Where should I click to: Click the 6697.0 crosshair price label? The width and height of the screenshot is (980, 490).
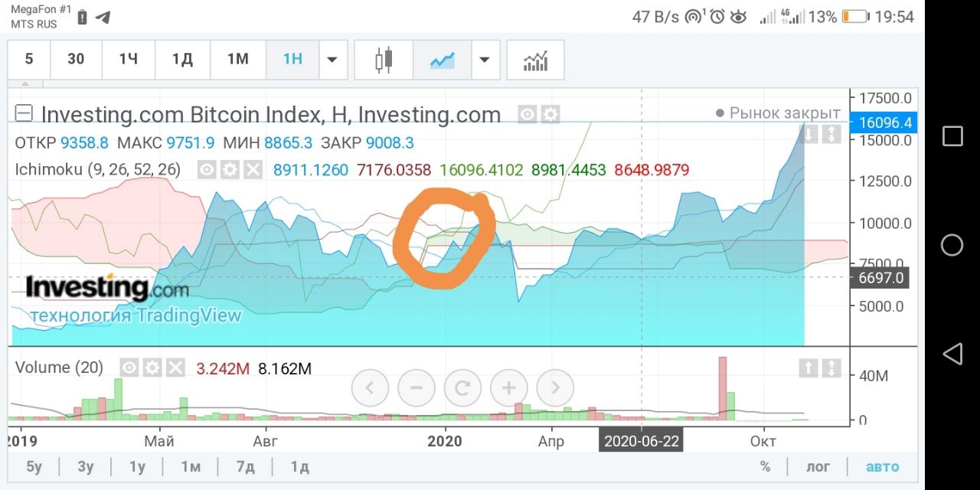point(880,277)
